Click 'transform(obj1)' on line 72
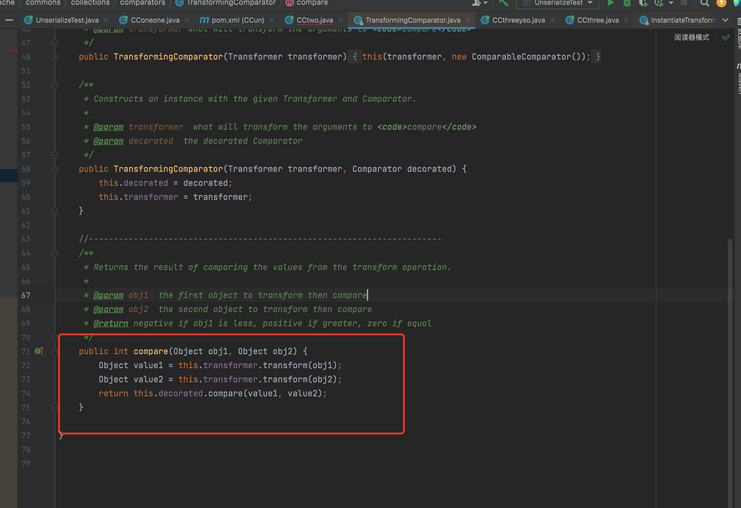This screenshot has height=508, width=741. click(300, 365)
